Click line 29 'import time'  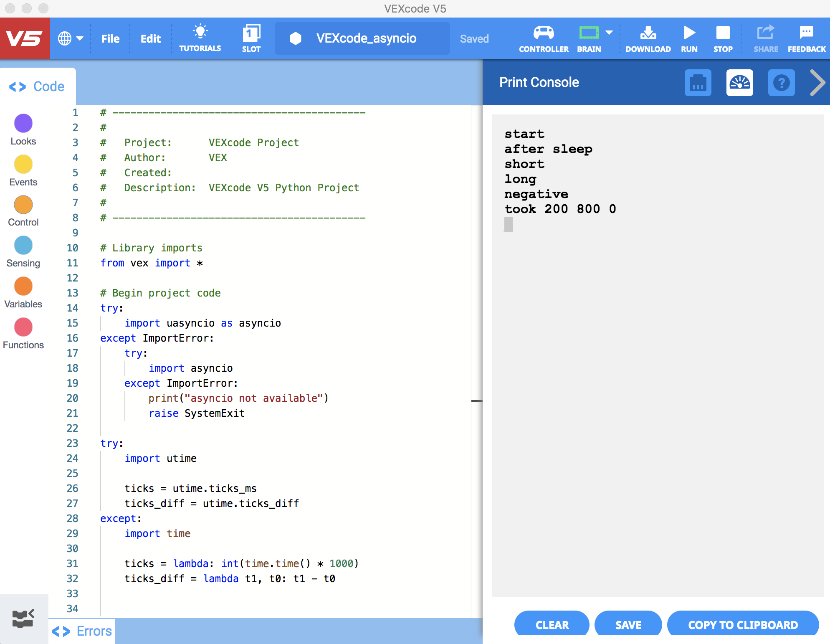pos(157,534)
